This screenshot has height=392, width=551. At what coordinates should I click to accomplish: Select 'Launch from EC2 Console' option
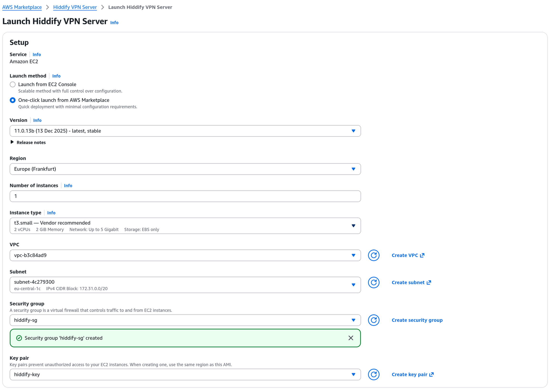[x=13, y=84]
